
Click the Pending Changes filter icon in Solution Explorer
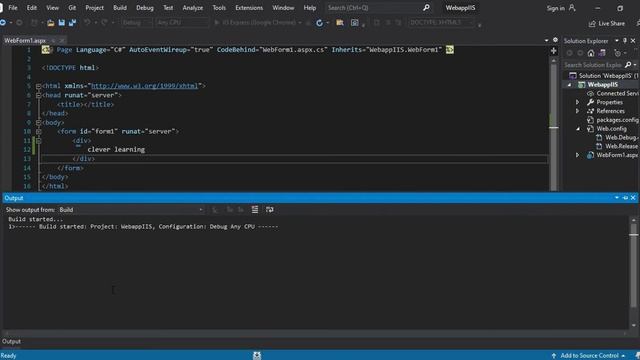click(x=618, y=53)
